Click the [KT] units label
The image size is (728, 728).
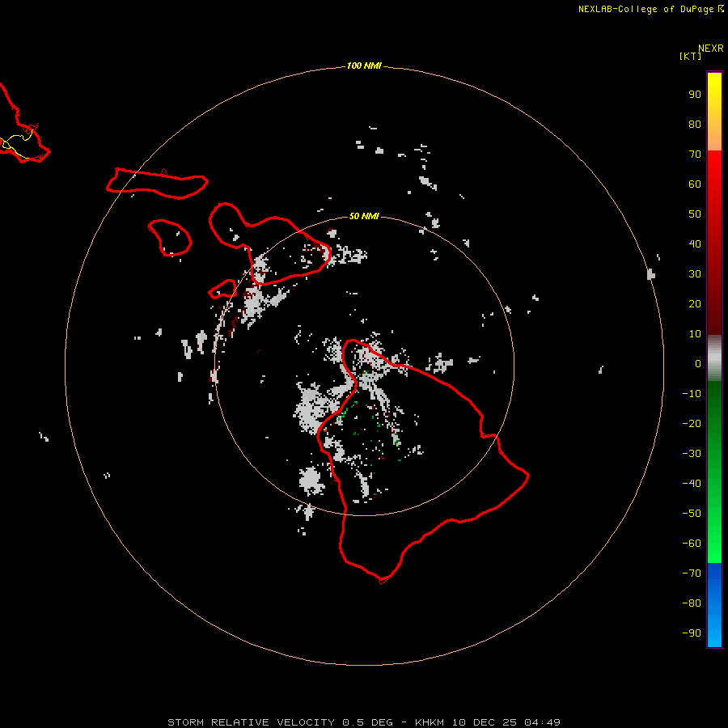coord(691,56)
